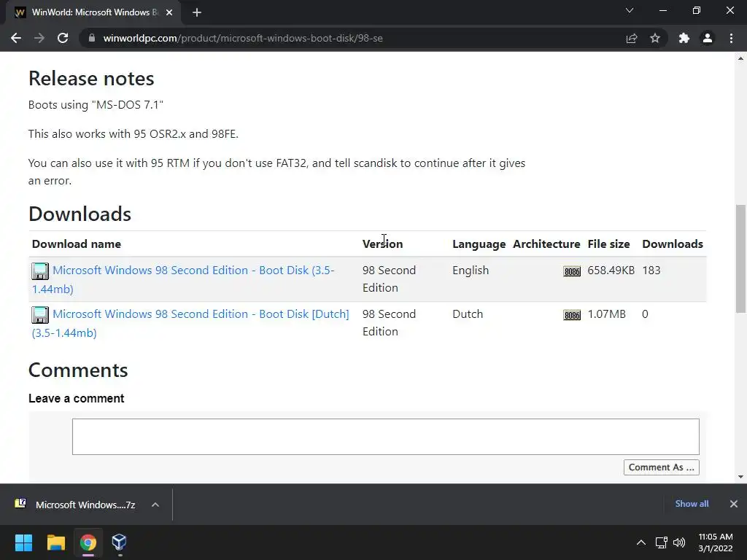Viewport: 747px width, 560px height.
Task: Click the Architecture column header
Action: (x=546, y=244)
